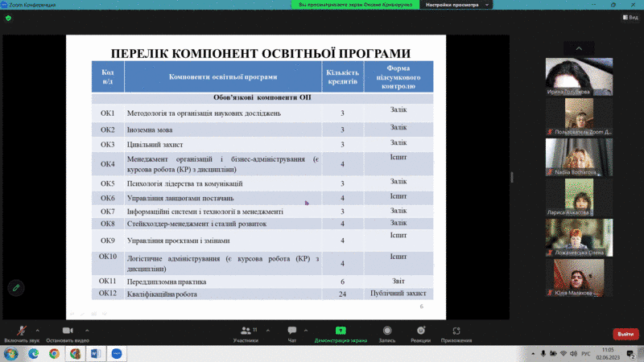Switch input language РУС

(586, 353)
